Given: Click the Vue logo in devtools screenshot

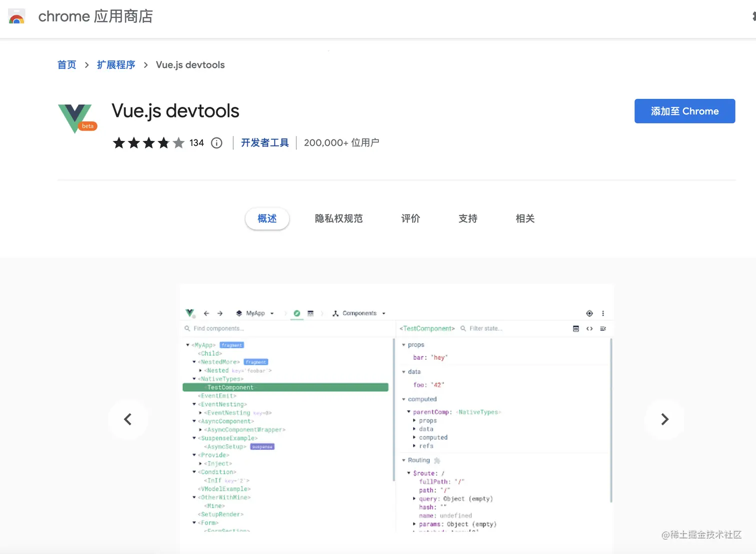Looking at the screenshot, I should point(190,313).
